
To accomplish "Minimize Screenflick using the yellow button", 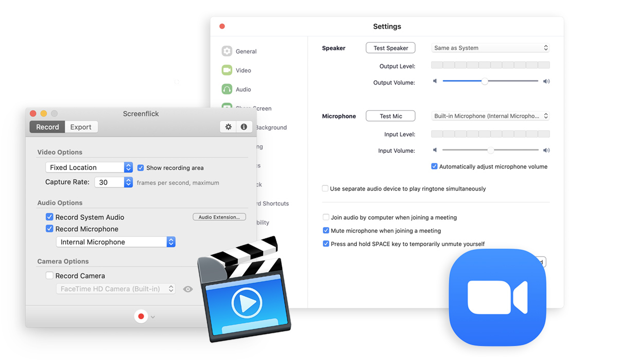I will click(43, 113).
